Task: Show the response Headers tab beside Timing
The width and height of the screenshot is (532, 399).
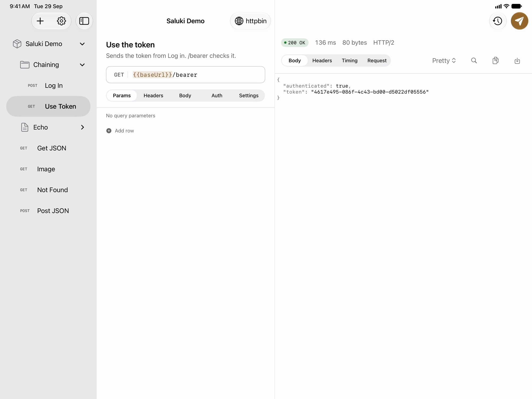Action: pos(322,61)
